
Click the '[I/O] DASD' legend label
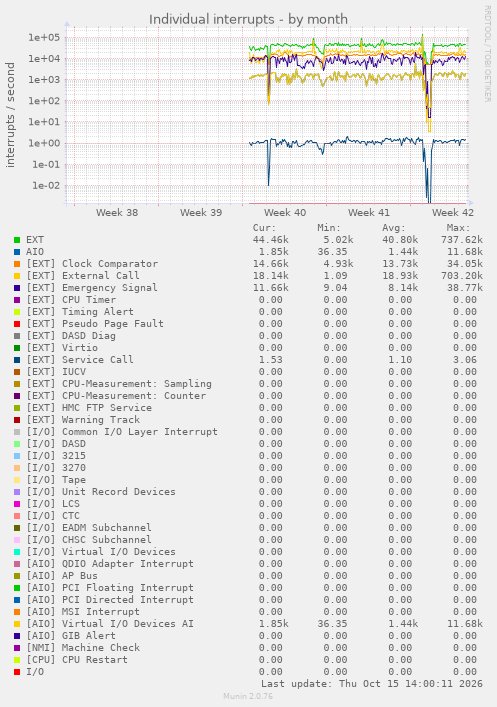[56, 444]
